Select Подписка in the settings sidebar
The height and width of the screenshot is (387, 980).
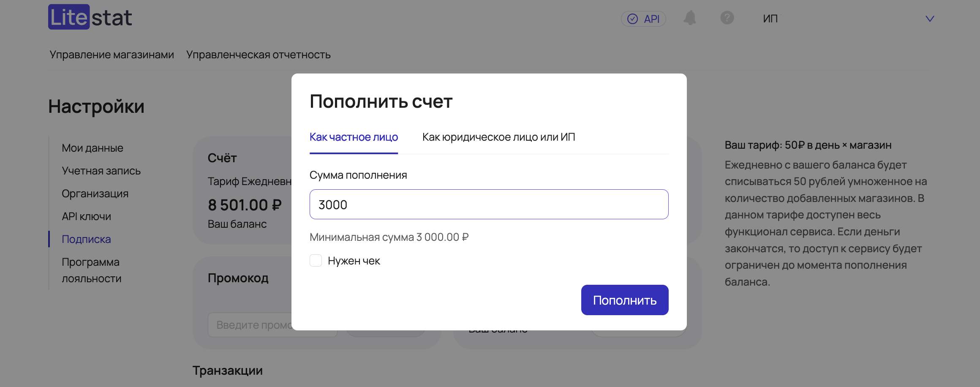coord(86,240)
